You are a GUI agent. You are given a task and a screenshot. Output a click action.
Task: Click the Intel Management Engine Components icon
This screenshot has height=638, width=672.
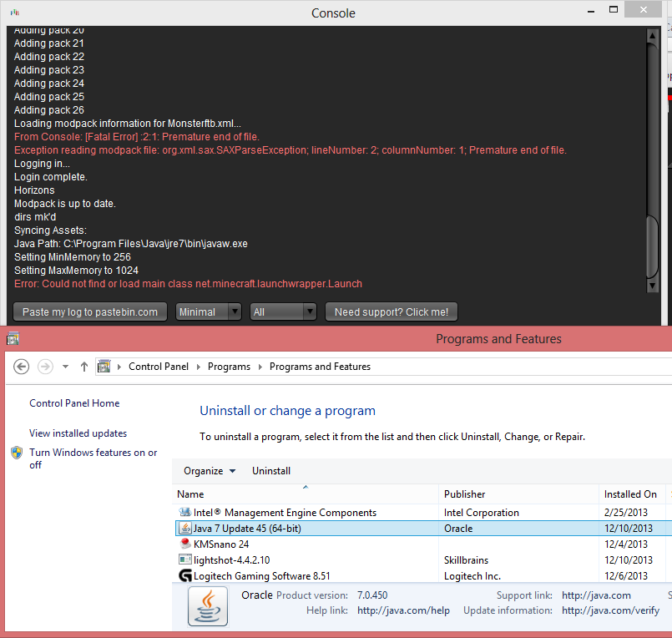point(185,512)
